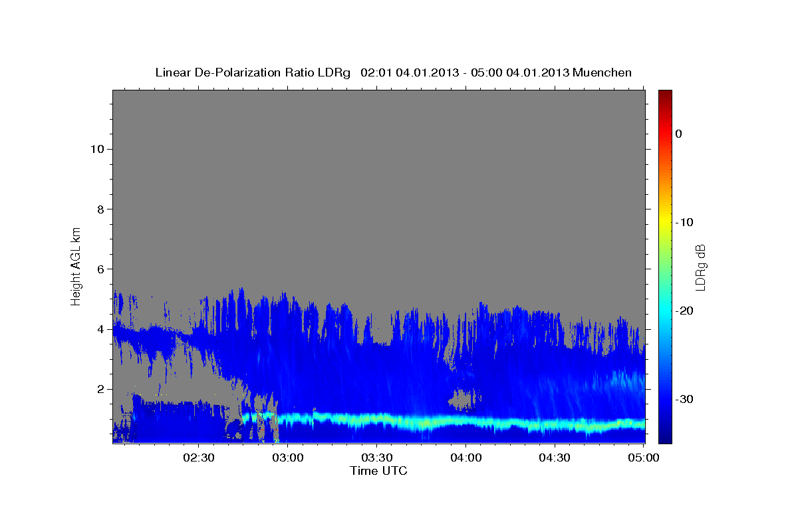798x532 pixels.
Task: Click the colorbar tick label -30
Action: [x=684, y=399]
